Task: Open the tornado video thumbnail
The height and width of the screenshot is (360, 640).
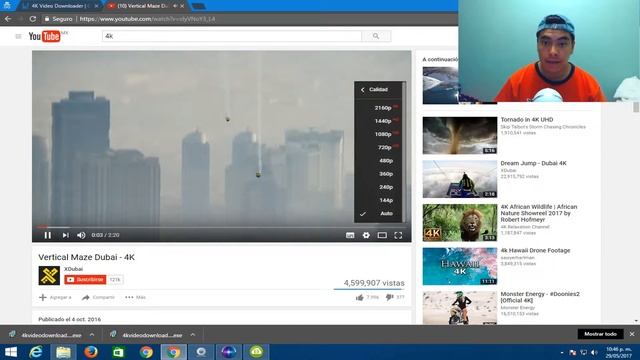Action: coord(460,136)
